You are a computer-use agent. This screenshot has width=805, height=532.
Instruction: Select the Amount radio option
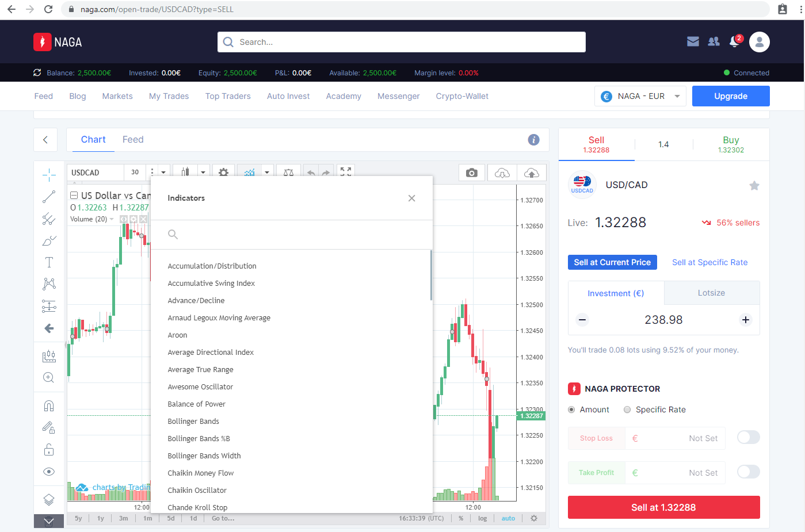(571, 409)
